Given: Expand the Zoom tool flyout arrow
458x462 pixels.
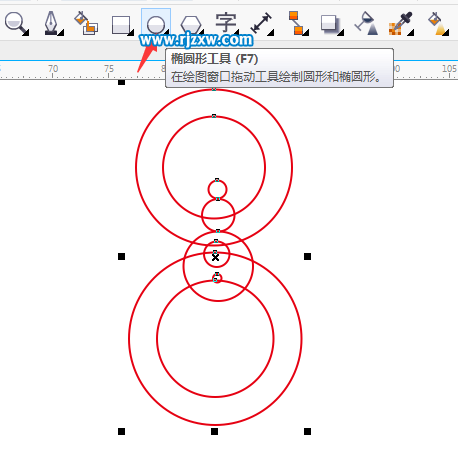Looking at the screenshot, I should pyautogui.click(x=26, y=33).
